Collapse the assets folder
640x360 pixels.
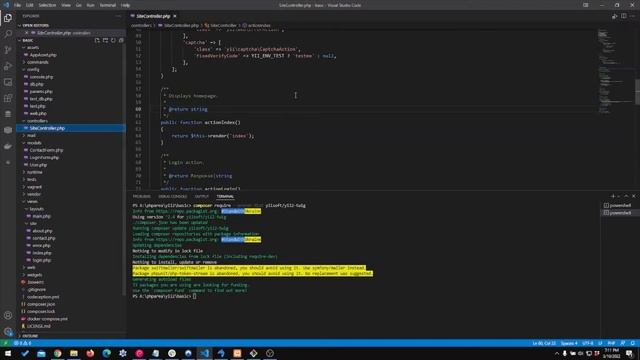point(32,47)
